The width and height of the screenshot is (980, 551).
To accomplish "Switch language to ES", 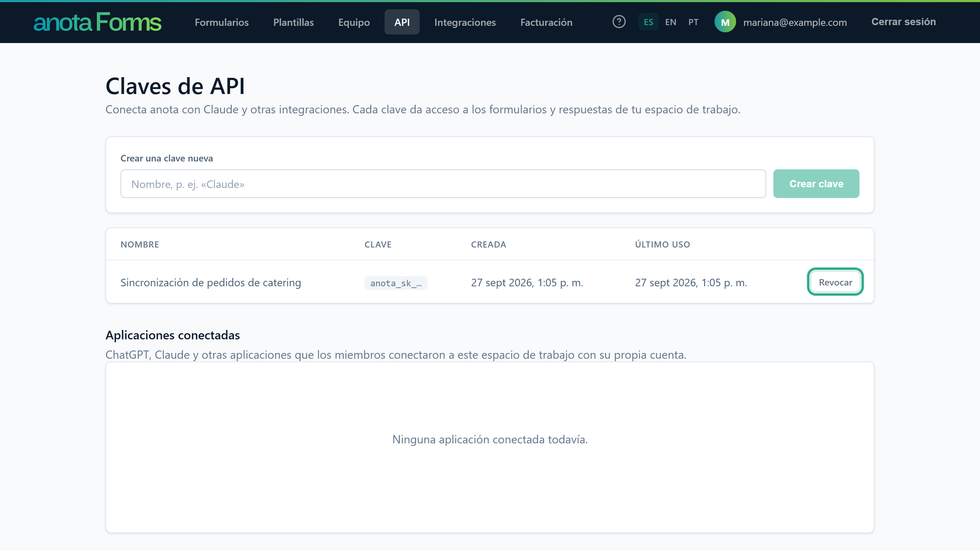I will coord(648,22).
